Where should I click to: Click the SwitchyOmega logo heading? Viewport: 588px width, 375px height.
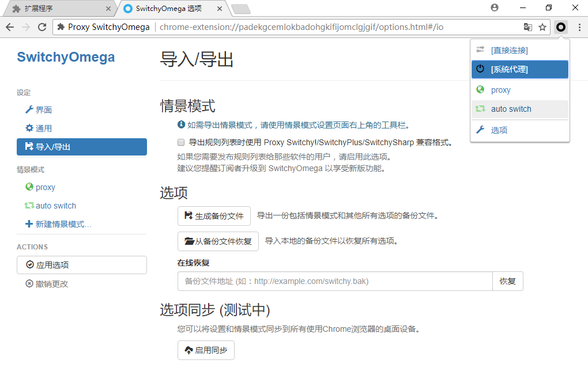66,57
